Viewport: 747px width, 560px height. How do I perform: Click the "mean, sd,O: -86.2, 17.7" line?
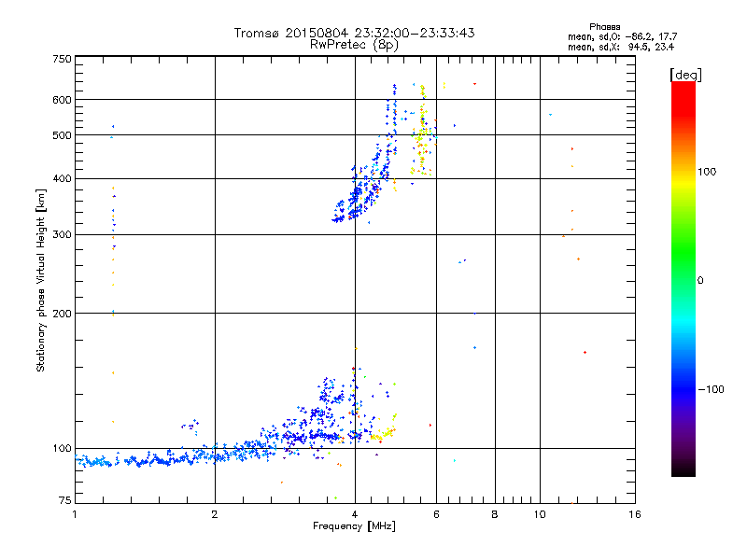pyautogui.click(x=622, y=36)
